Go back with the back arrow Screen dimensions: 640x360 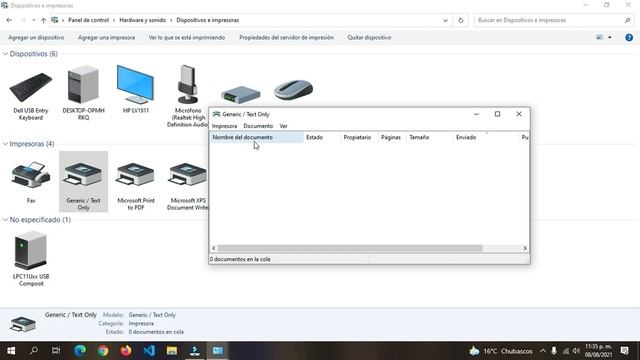tap(9, 20)
